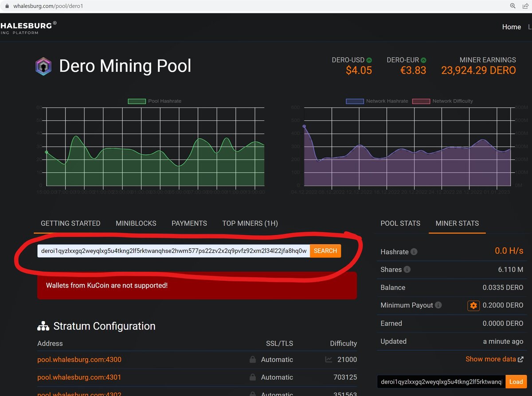Click the 703125 difficulty value
The width and height of the screenshot is (532, 396).
point(345,377)
